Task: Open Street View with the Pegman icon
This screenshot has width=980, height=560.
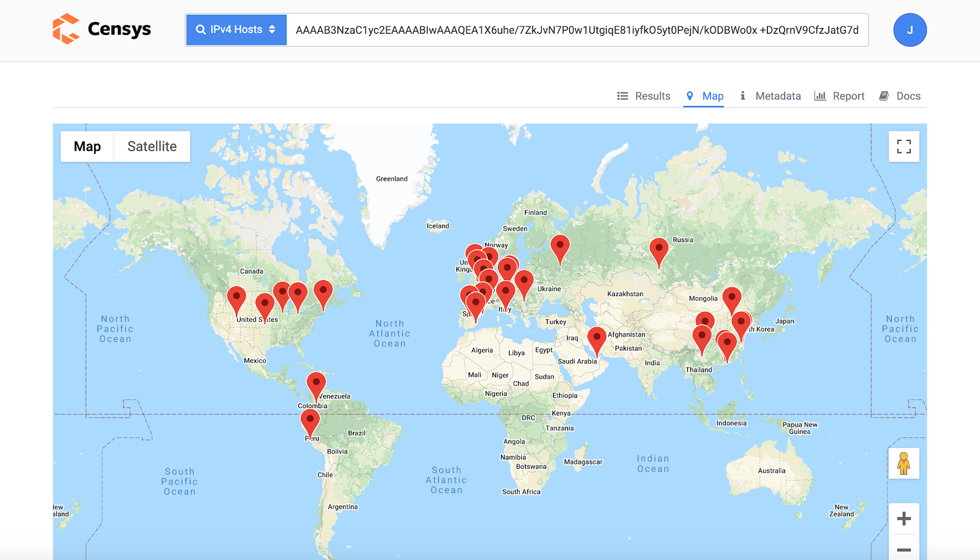Action: 904,463
